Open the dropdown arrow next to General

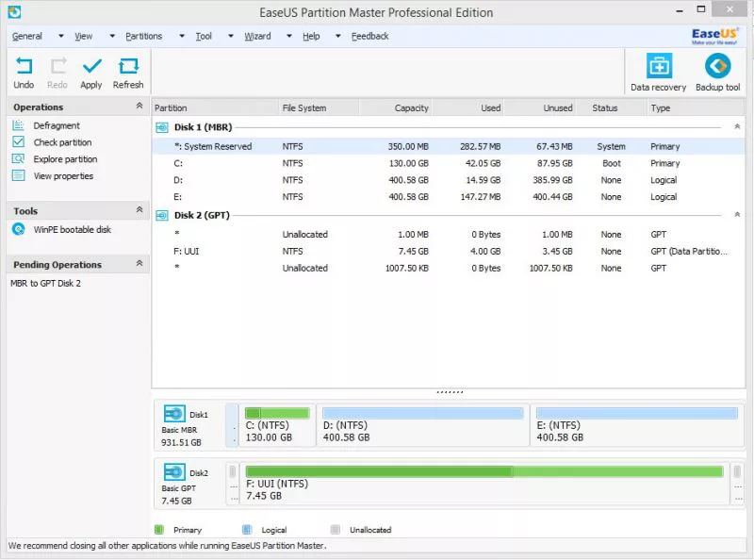(x=61, y=36)
